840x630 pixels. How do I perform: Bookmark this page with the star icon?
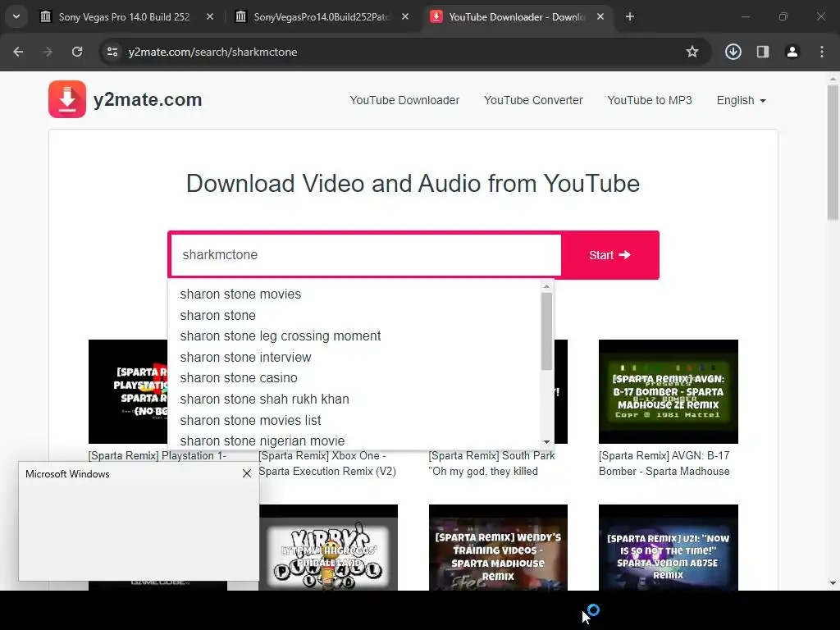pyautogui.click(x=692, y=52)
